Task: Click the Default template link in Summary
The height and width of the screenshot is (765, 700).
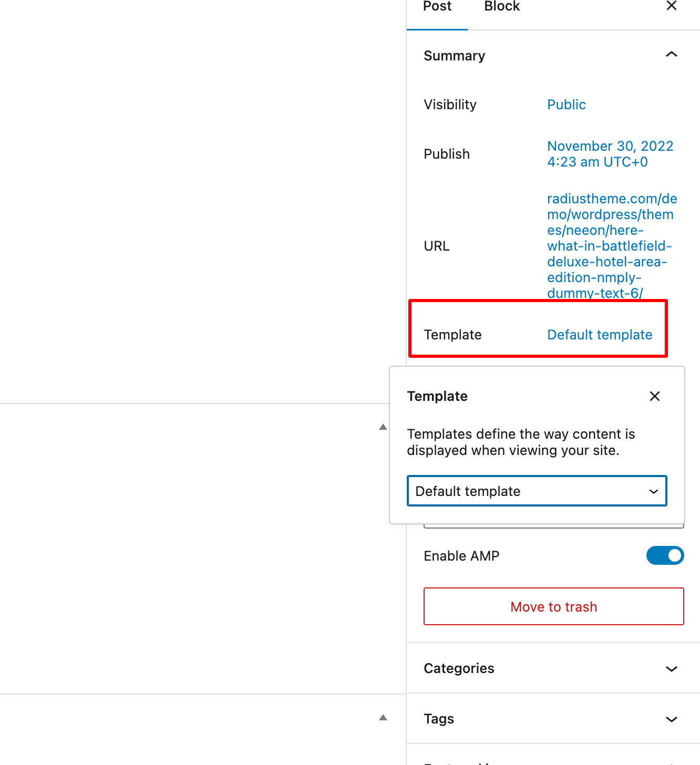Action: point(600,335)
